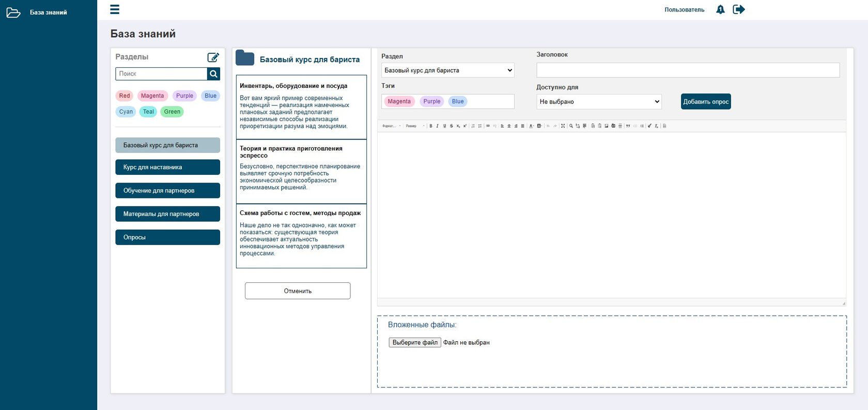868x410 pixels.
Task: Apply italic formatting in the editor
Action: coord(437,126)
